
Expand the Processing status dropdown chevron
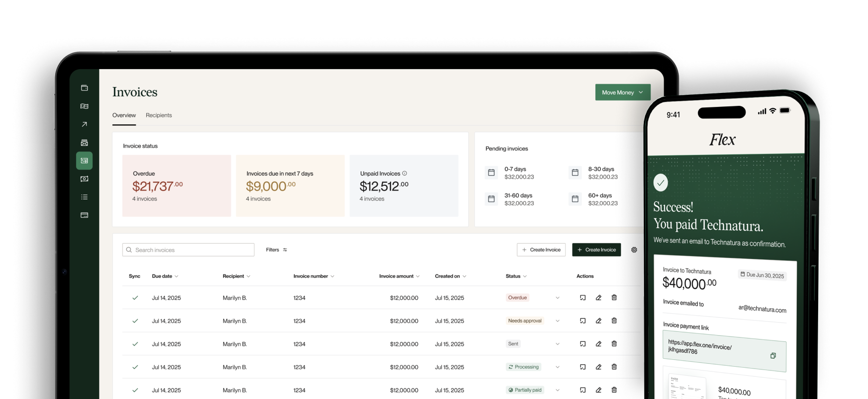coord(558,367)
